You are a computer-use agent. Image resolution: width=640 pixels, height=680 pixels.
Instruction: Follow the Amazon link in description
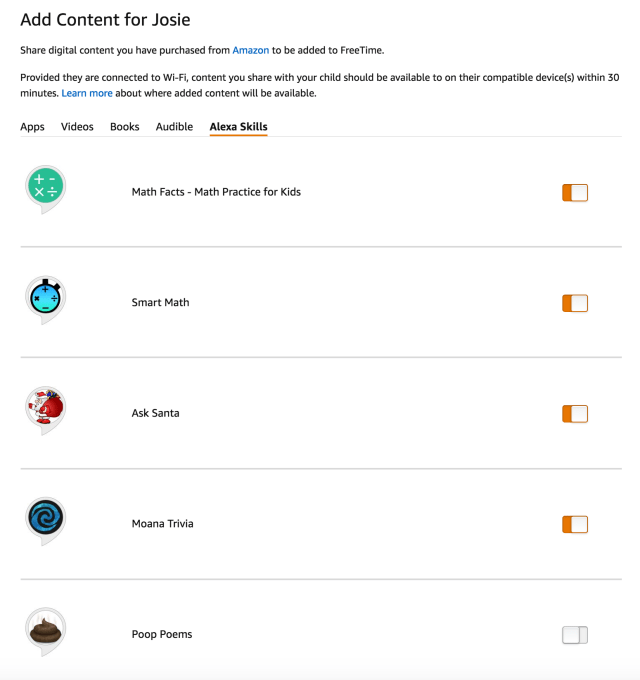(251, 50)
